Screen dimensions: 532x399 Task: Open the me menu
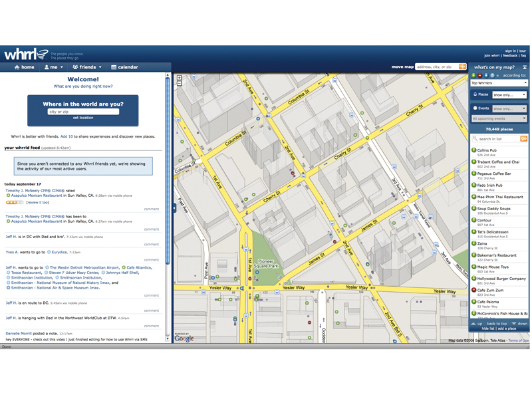pos(54,67)
